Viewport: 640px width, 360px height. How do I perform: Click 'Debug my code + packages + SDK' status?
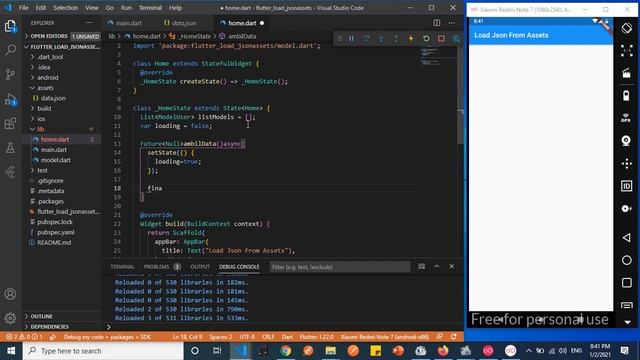(x=107, y=337)
